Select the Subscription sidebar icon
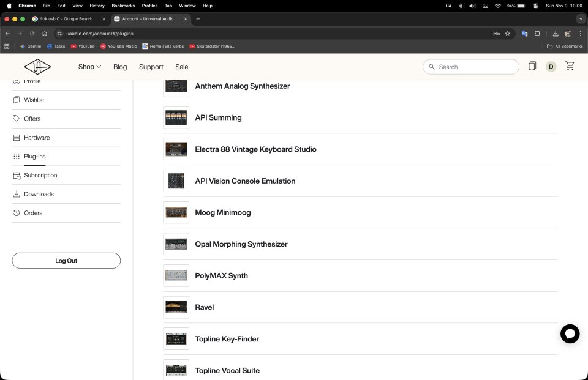Viewport: 588px width, 380px height. click(x=17, y=176)
